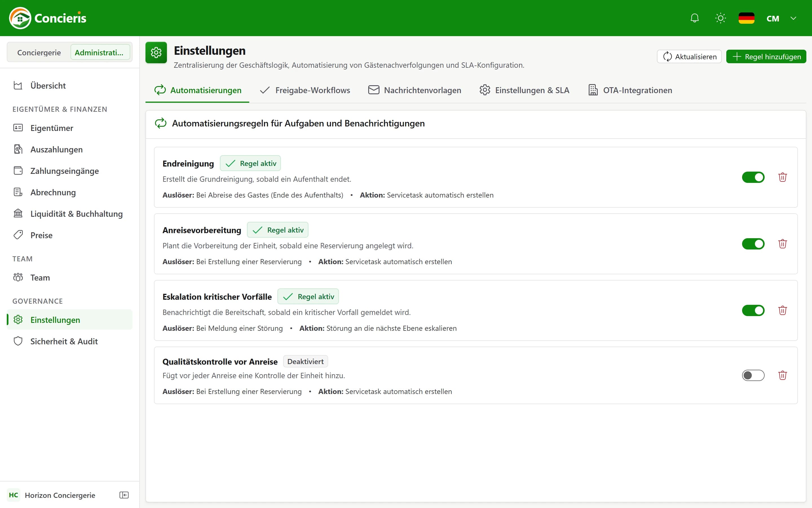Navigate to Abrechnung
Image resolution: width=812 pixels, height=508 pixels.
coord(69,192)
